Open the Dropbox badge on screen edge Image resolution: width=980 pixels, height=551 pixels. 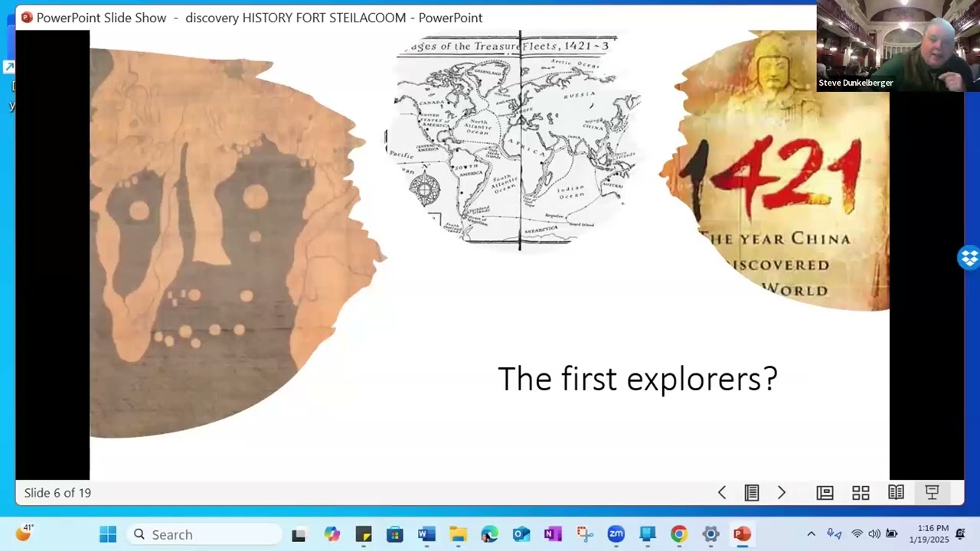pyautogui.click(x=969, y=258)
